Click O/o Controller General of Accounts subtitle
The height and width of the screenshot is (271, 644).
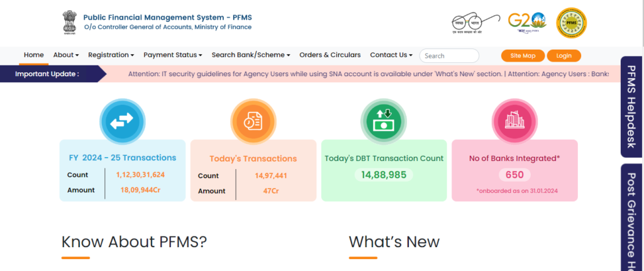[167, 28]
